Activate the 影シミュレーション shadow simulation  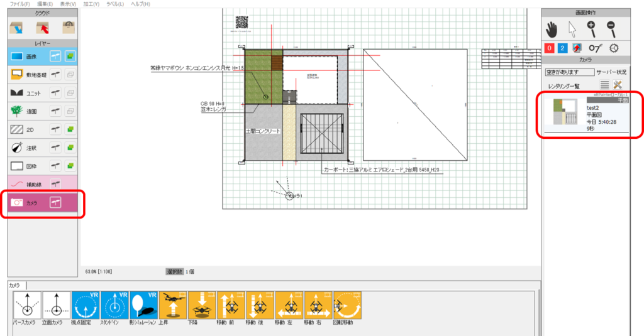pos(144,306)
